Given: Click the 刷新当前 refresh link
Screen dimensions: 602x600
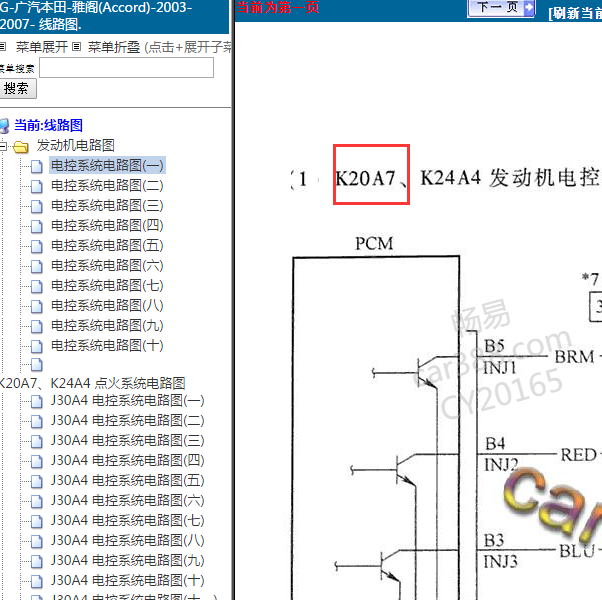Looking at the screenshot, I should pos(575,13).
